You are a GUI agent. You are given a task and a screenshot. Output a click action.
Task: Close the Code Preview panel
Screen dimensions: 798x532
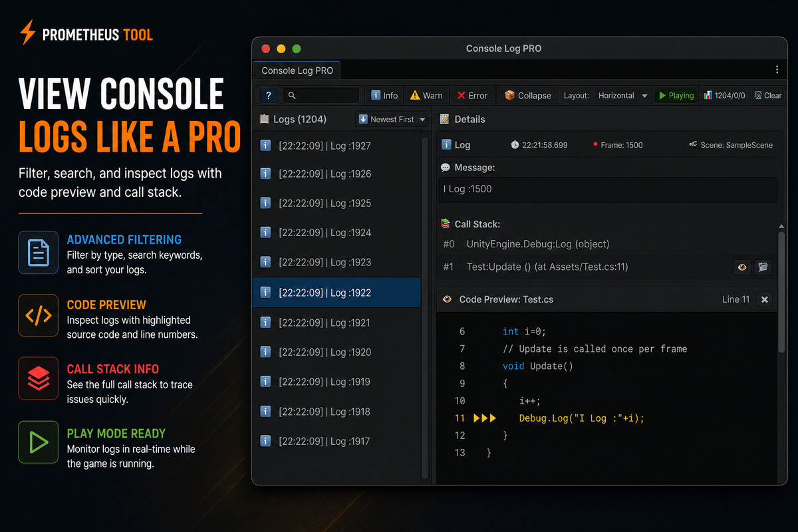point(765,300)
